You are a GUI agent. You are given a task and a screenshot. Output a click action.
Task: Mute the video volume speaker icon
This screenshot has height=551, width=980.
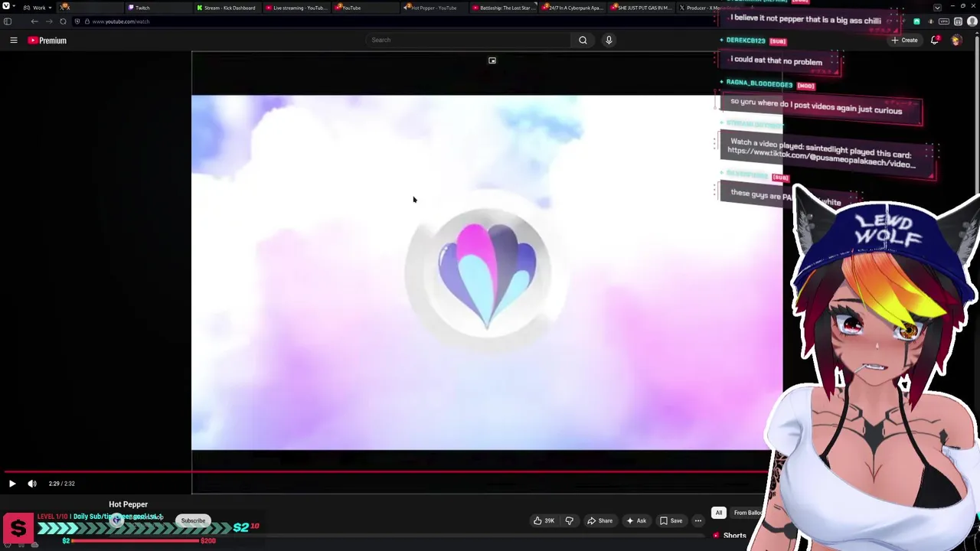pyautogui.click(x=32, y=484)
